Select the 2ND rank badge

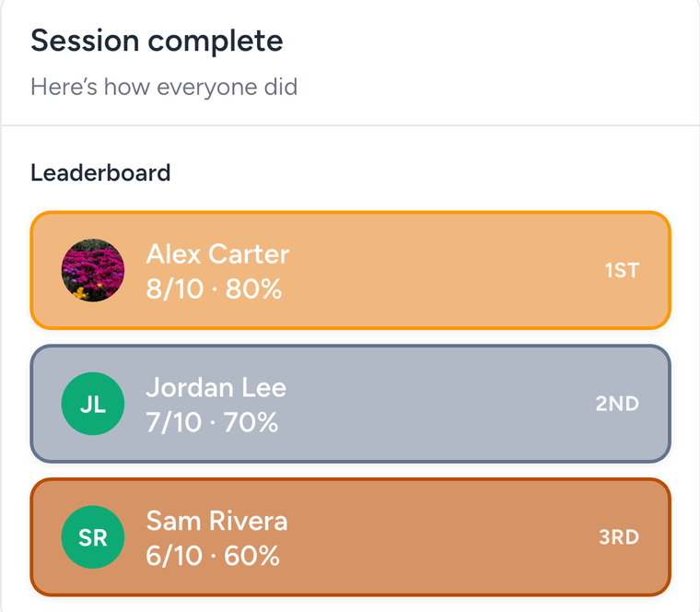[617, 404]
